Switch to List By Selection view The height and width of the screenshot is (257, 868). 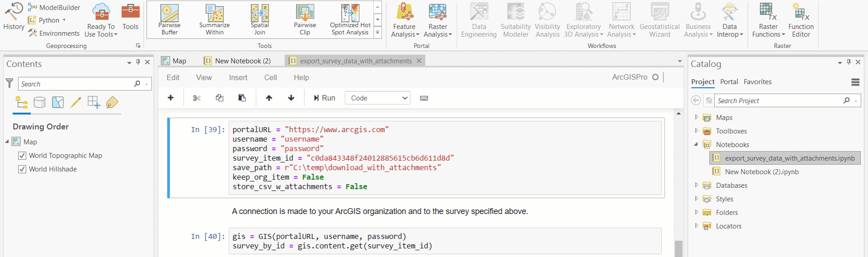tap(58, 102)
